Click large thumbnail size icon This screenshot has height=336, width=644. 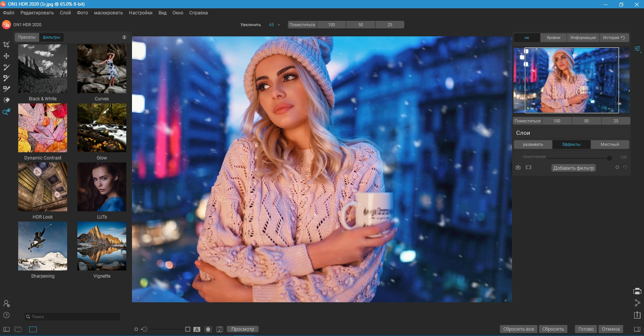tap(187, 329)
